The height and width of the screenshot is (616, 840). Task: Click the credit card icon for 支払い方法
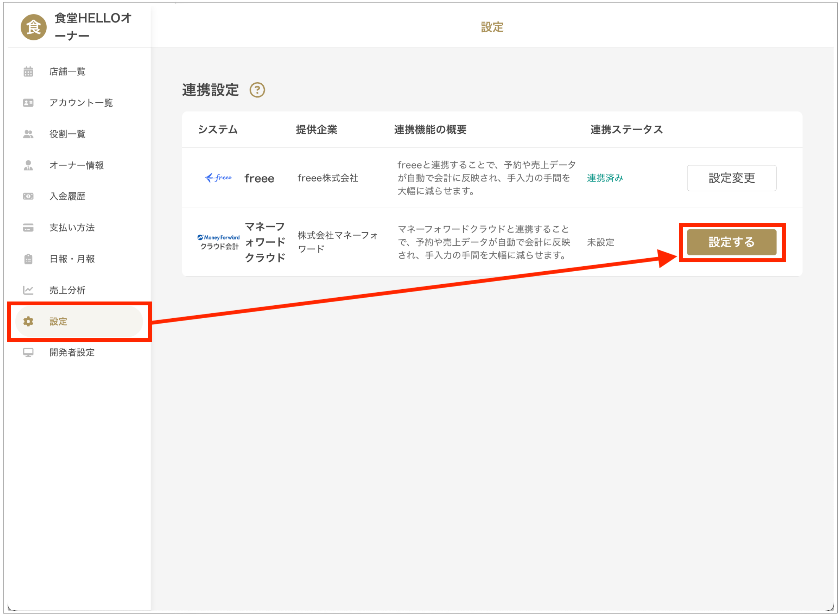tap(28, 228)
